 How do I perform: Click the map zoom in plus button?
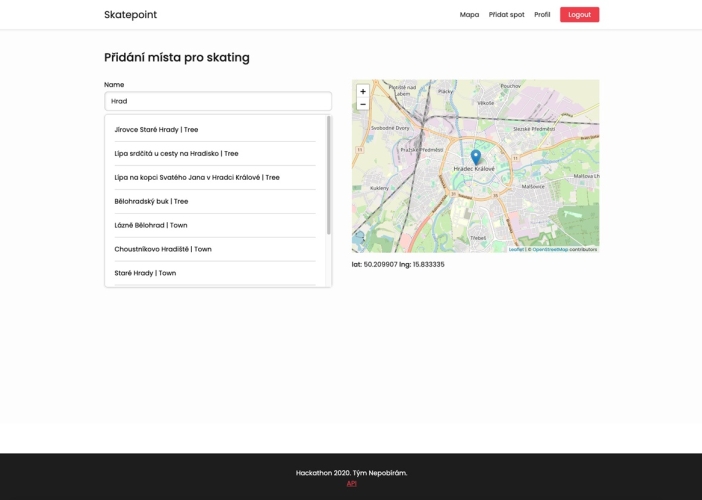pos(362,91)
